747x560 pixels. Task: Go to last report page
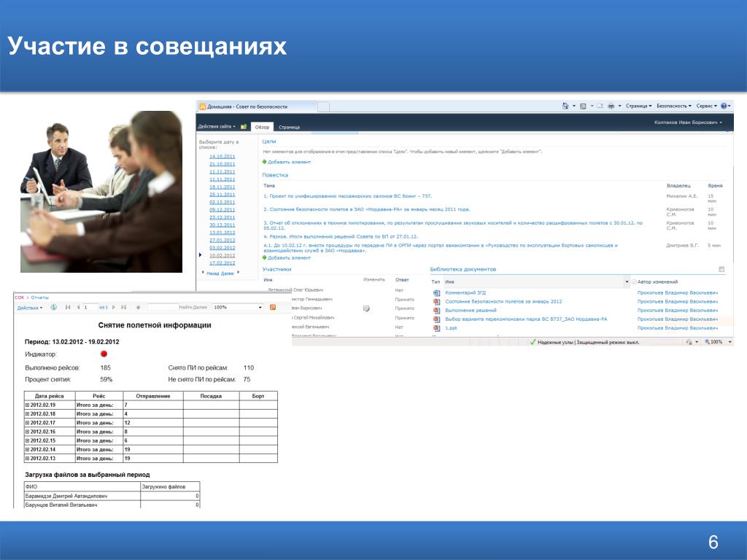(x=123, y=308)
